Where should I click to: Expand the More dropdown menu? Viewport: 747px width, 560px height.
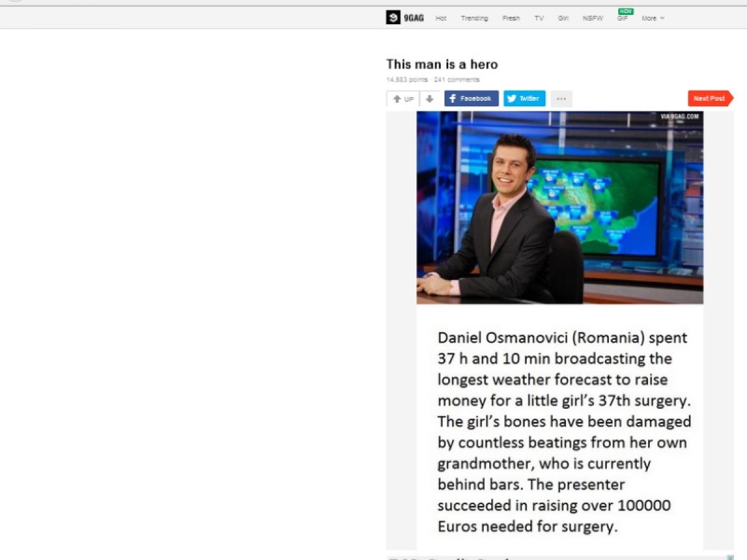tap(652, 18)
